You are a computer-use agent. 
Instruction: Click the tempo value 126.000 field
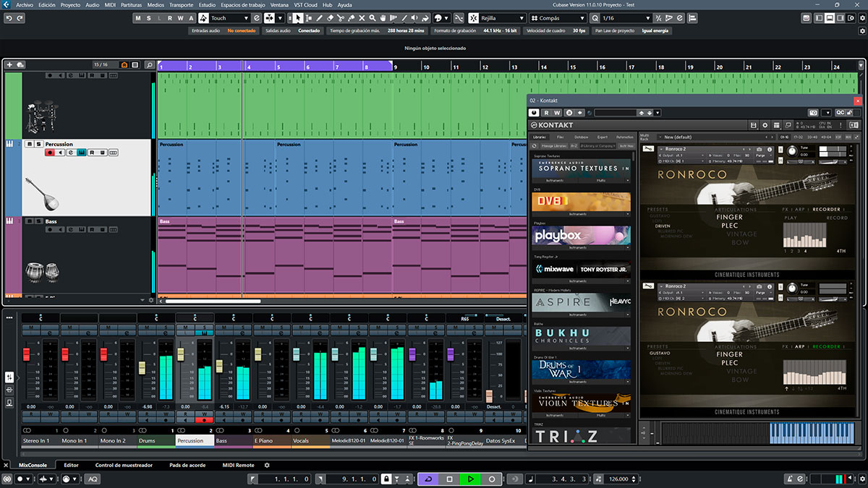click(619, 479)
